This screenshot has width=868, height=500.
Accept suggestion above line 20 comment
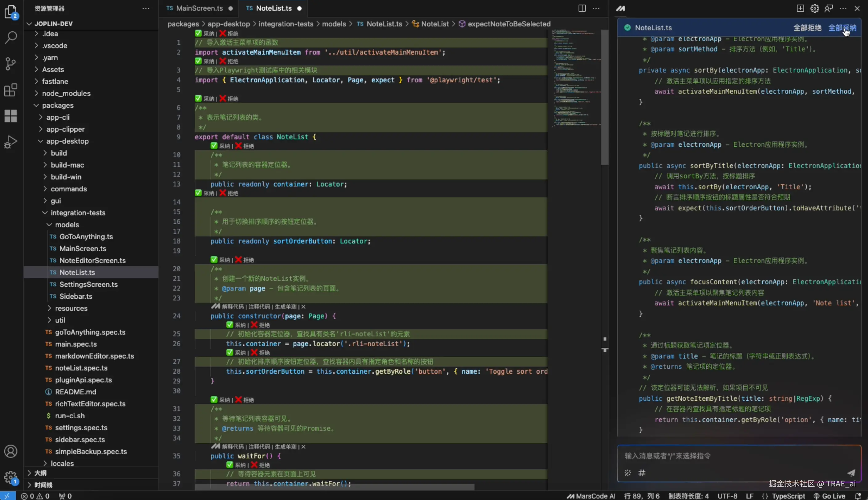(x=214, y=260)
